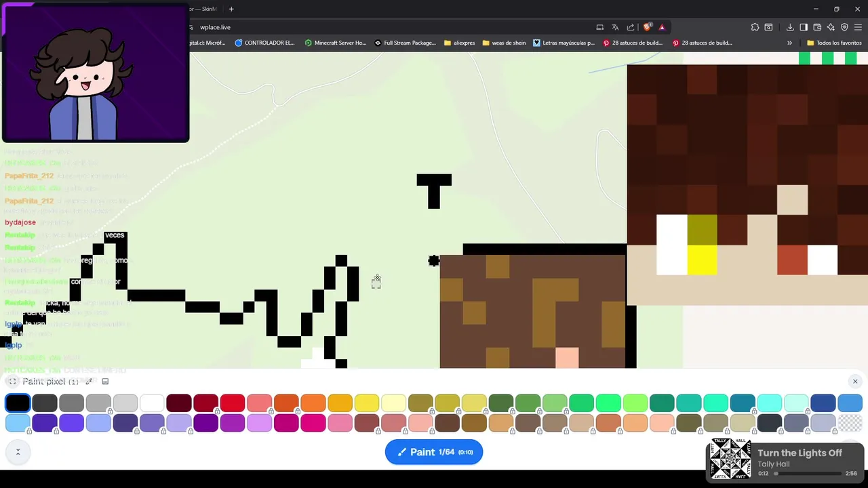Click bydajose username in chat
The width and height of the screenshot is (868, 488).
click(20, 222)
